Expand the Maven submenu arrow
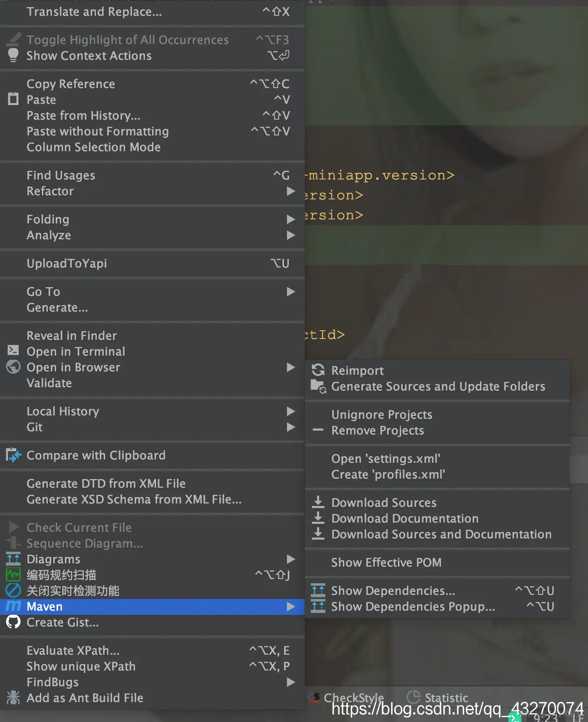The height and width of the screenshot is (722, 588). 291,607
